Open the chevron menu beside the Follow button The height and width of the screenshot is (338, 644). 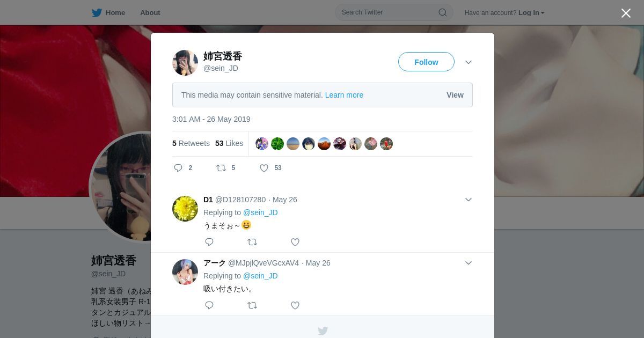[469, 62]
